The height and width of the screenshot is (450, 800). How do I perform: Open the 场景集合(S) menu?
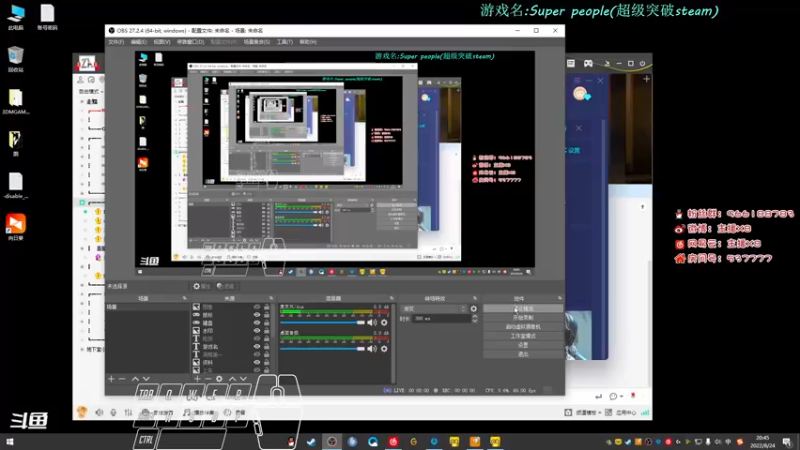coord(257,42)
